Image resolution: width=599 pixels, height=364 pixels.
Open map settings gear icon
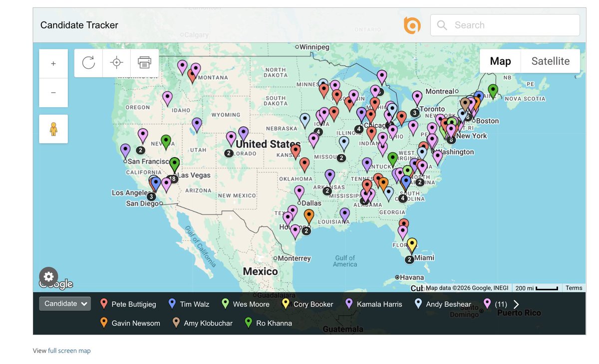[48, 276]
